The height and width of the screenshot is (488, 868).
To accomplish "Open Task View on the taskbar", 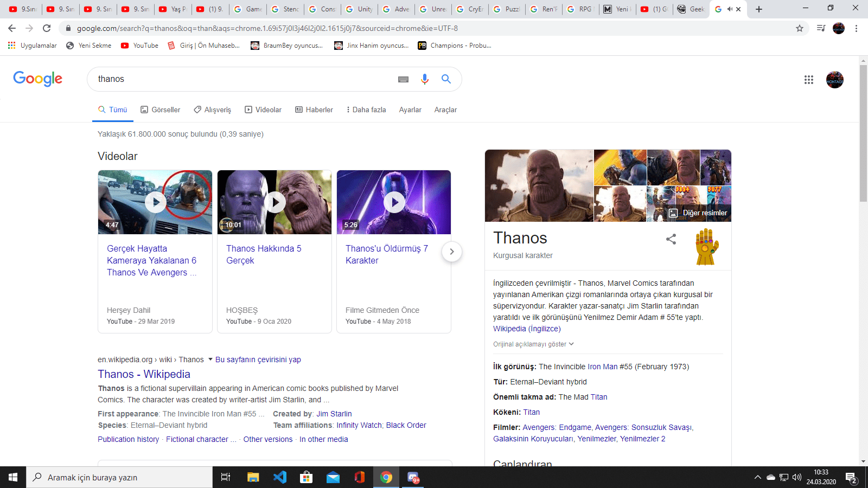I will point(226,477).
